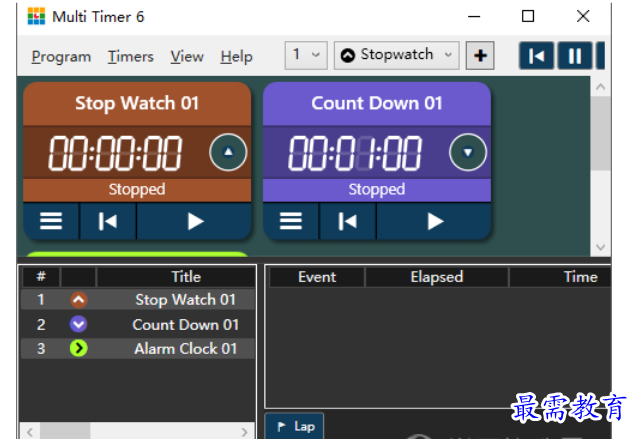Image resolution: width=635 pixels, height=439 pixels.
Task: Click the # column header
Action: 41,277
